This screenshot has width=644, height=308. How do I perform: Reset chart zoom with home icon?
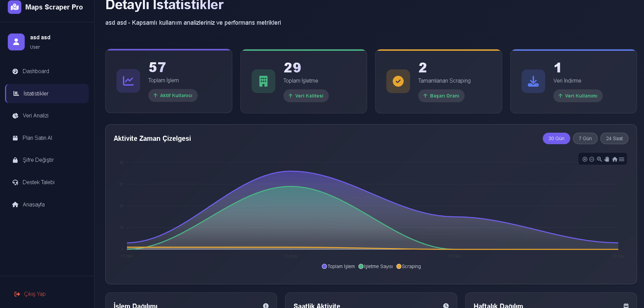pyautogui.click(x=615, y=159)
